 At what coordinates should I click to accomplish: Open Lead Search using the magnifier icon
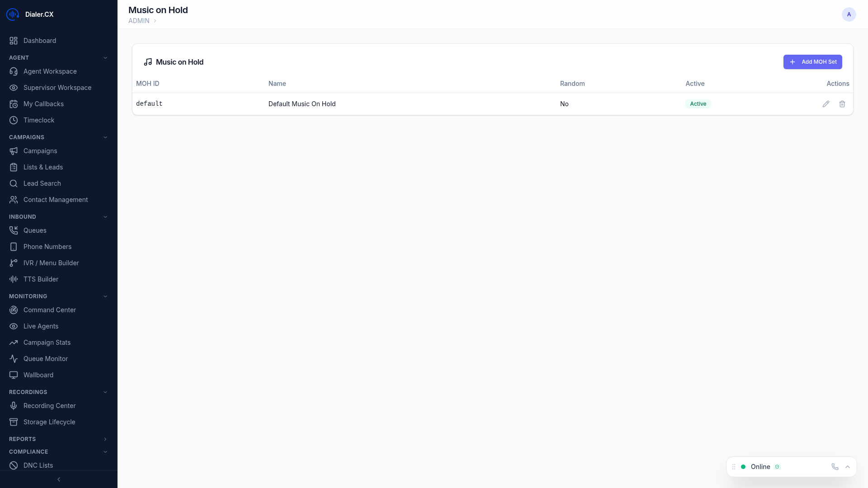click(14, 183)
